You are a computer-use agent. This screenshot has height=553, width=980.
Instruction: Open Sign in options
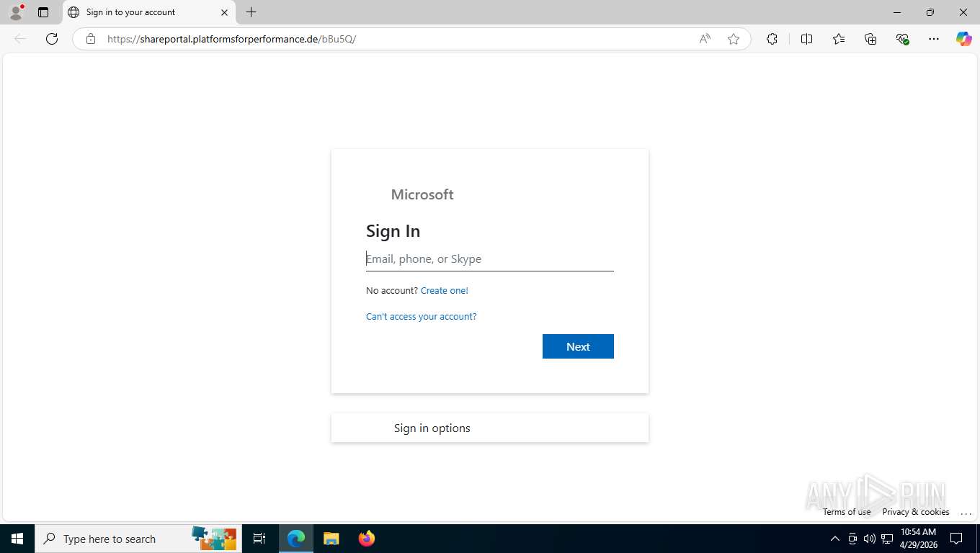tap(490, 428)
